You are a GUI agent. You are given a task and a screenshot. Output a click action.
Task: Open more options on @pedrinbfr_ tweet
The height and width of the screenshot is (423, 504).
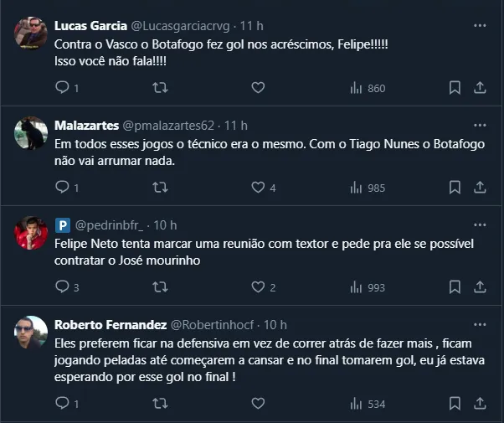(x=479, y=225)
